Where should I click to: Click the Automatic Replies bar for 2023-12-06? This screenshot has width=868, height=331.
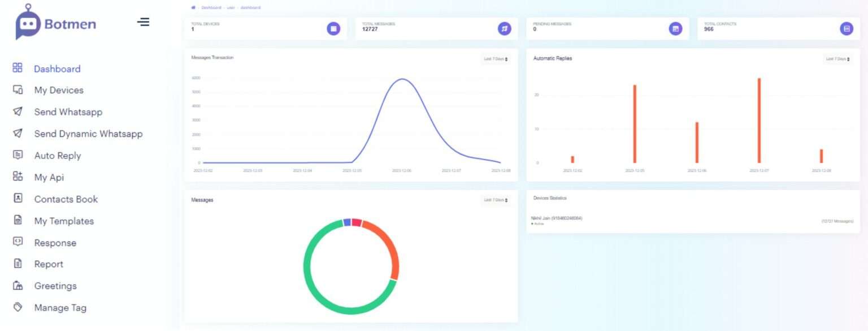point(697,143)
